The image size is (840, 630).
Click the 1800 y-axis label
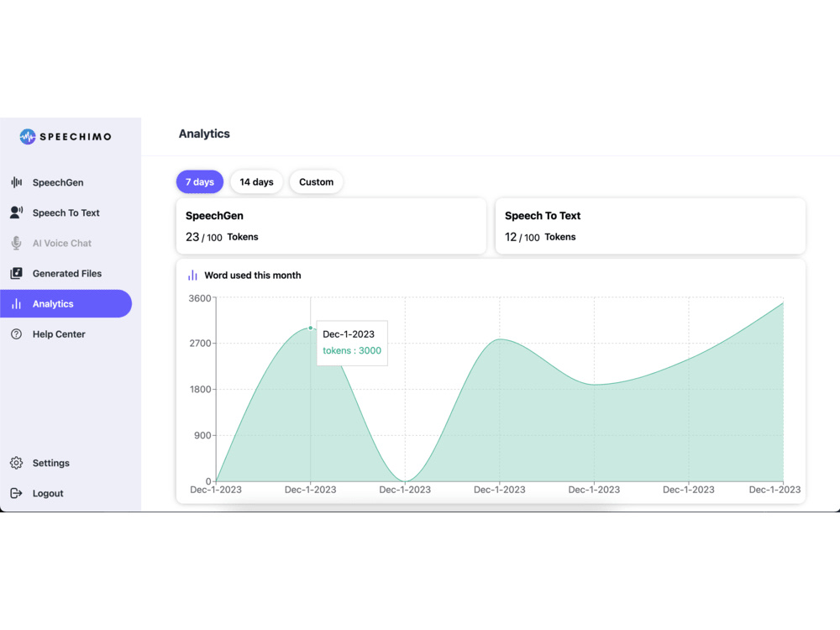(x=201, y=390)
